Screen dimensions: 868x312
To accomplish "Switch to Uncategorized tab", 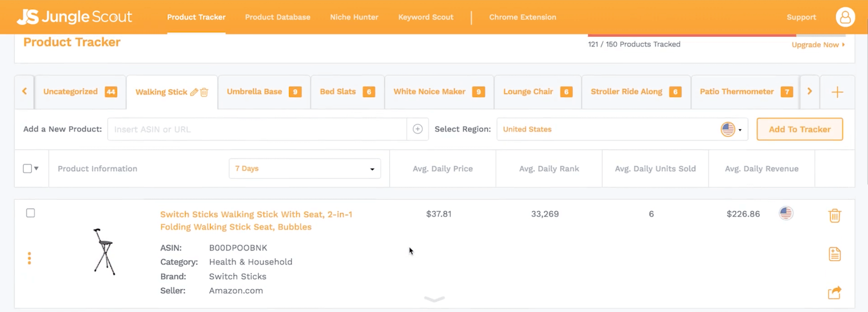I will tap(80, 92).
